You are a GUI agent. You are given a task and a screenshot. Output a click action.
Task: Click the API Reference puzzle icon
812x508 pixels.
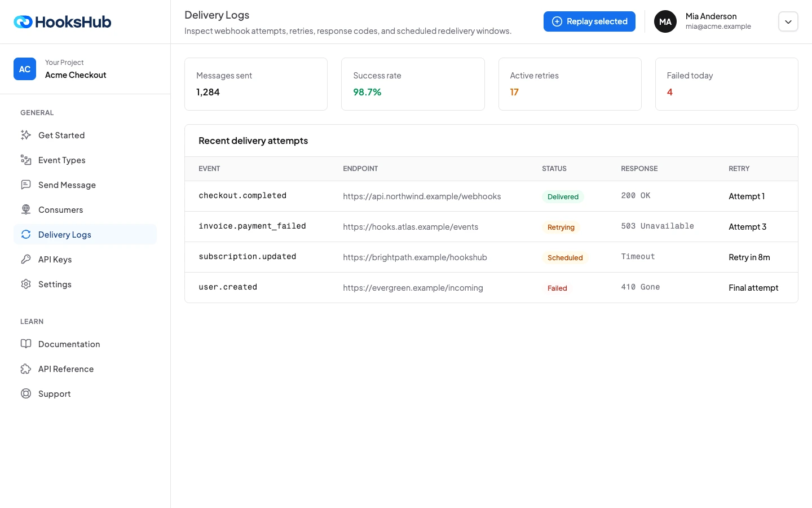coord(26,369)
